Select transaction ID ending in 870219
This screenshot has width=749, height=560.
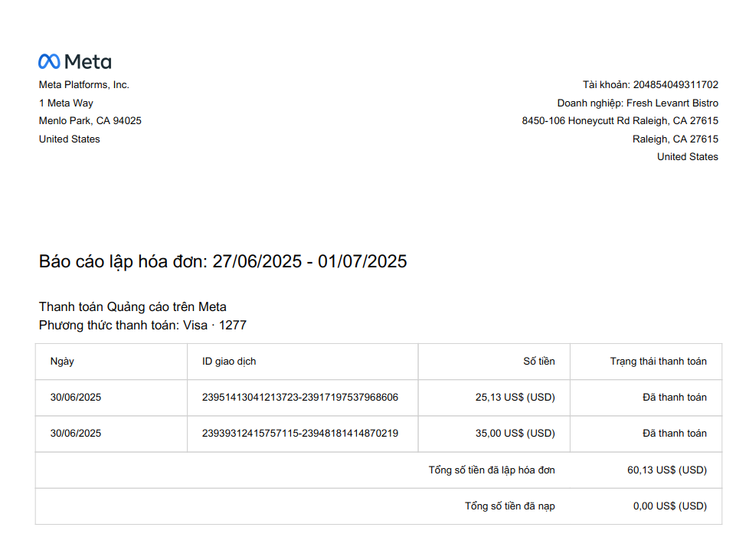[x=300, y=433]
